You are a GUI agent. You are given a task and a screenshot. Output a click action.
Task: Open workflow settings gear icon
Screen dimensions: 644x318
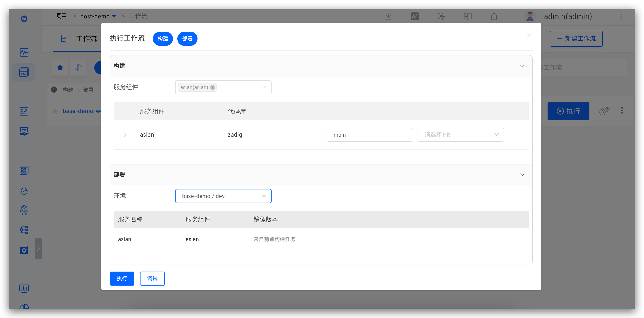coord(604,111)
